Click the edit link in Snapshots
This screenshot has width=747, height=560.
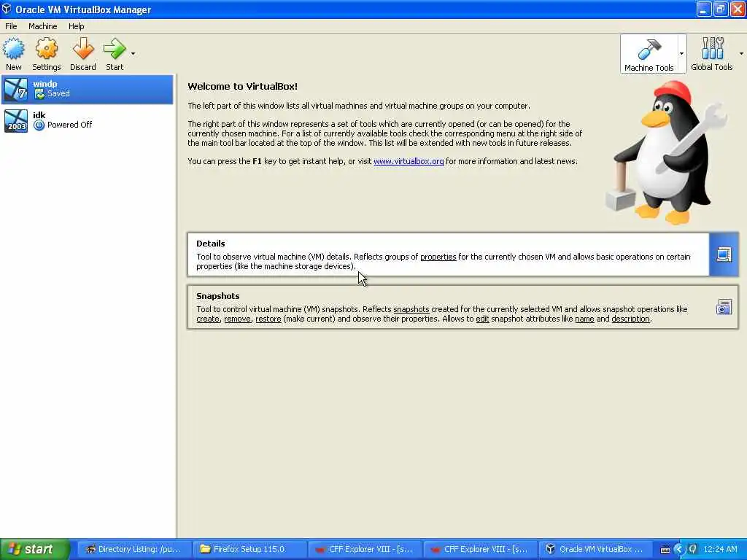click(482, 319)
